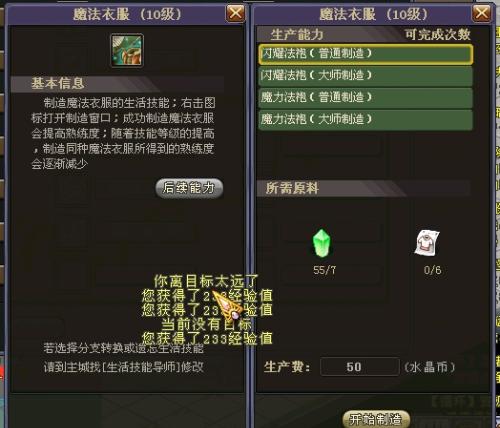Click the 0/6 pattern quantity label
The image size is (500, 428).
coord(432,270)
